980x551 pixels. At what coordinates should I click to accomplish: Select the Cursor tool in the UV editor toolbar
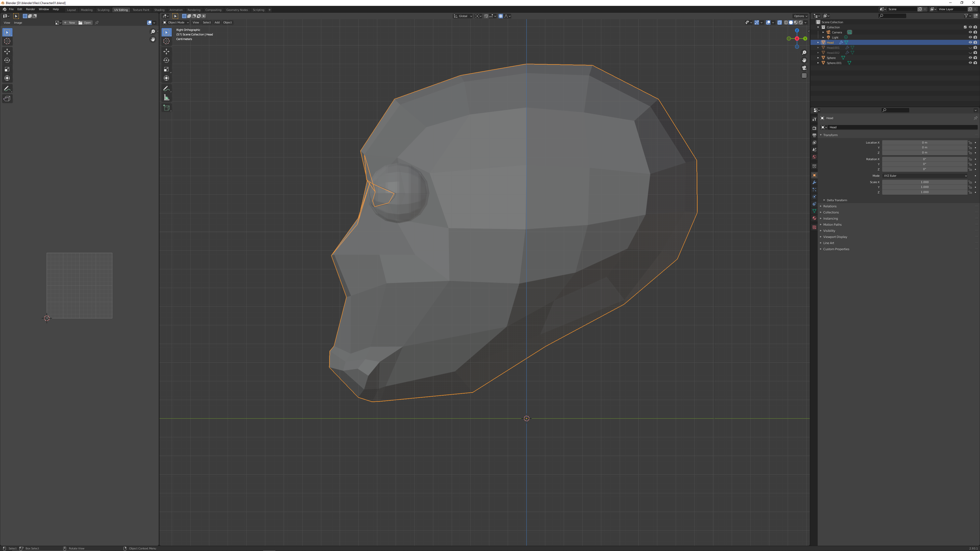point(7,41)
